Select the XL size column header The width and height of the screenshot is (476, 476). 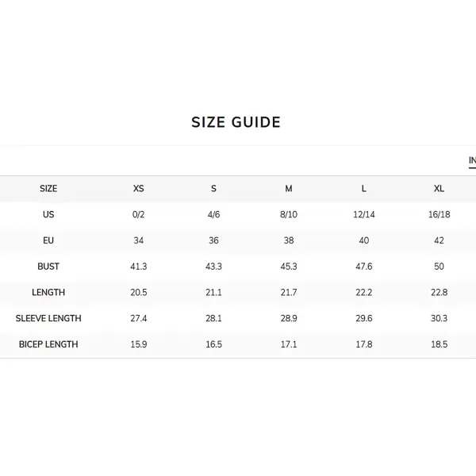[439, 189]
